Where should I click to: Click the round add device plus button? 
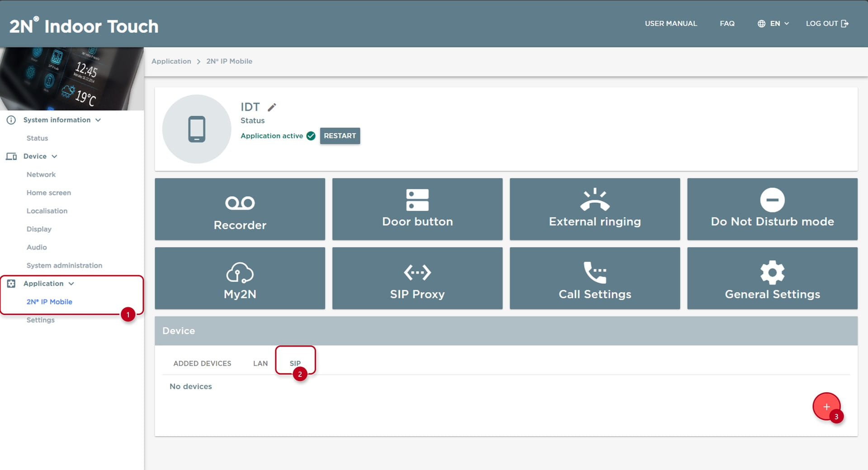[826, 407]
